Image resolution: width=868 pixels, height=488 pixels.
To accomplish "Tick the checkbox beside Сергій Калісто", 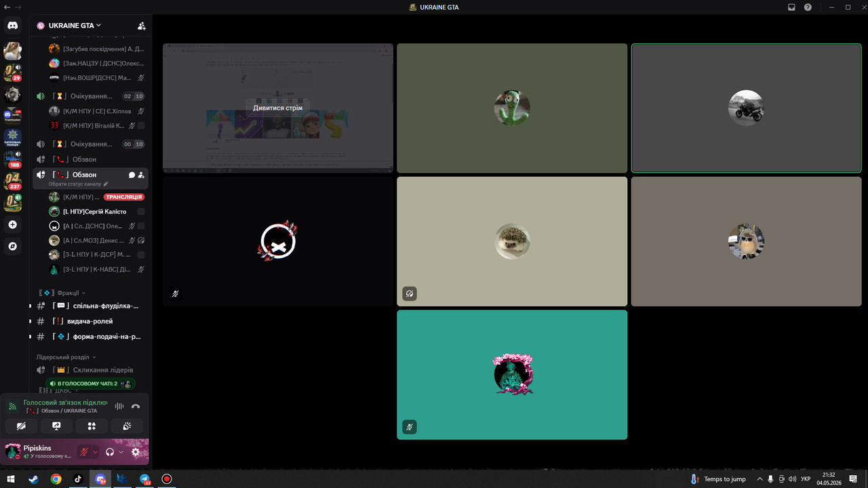I will click(x=141, y=211).
